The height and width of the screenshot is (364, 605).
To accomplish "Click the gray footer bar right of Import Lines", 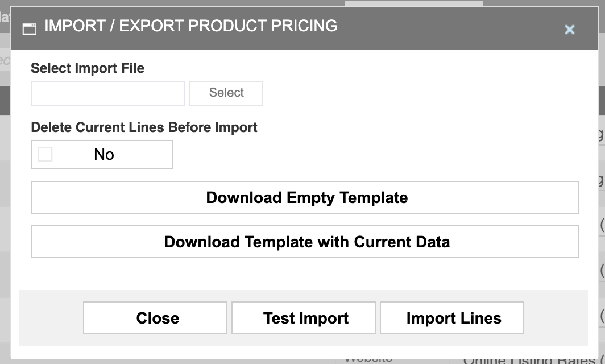I will (x=556, y=318).
